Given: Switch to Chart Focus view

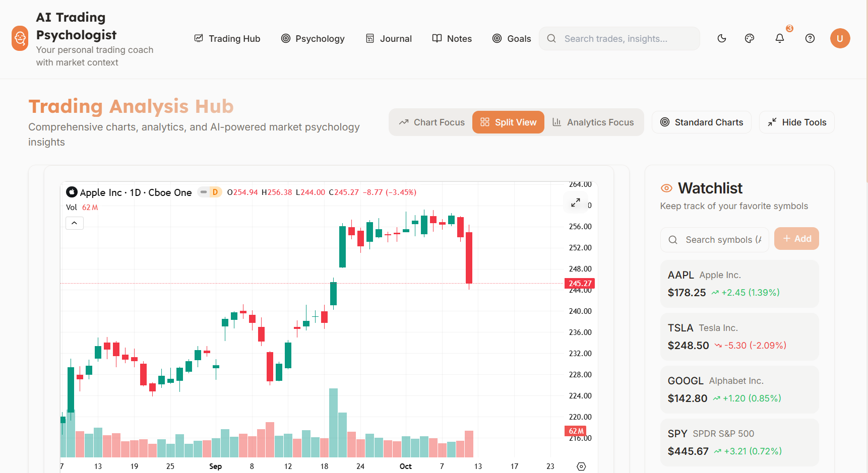Looking at the screenshot, I should 431,122.
